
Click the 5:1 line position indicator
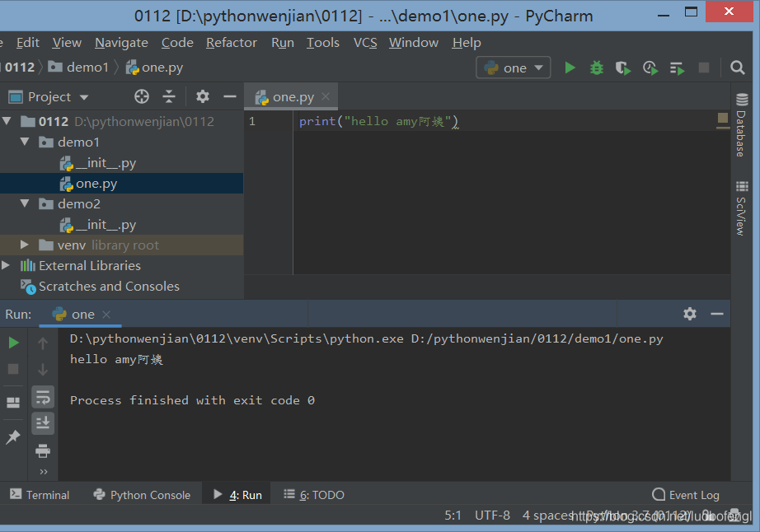(453, 515)
